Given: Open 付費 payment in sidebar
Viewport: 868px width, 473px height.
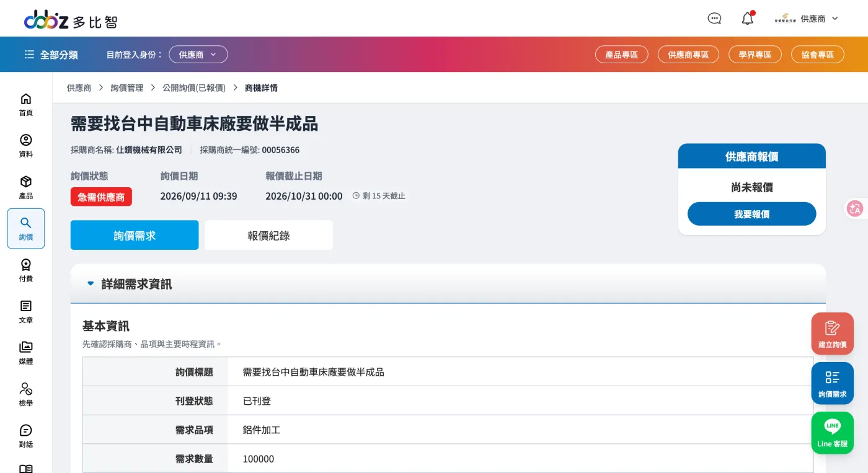Looking at the screenshot, I should point(26,270).
